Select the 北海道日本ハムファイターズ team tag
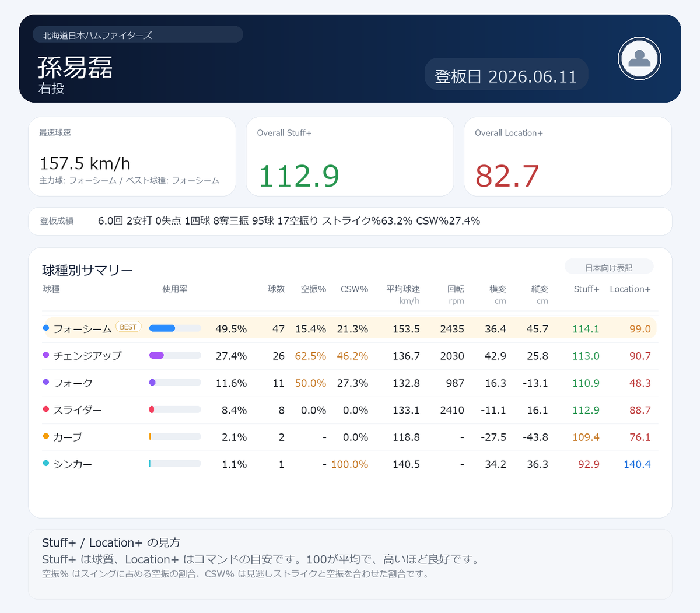Screen dimensions: 700x613 tap(138, 35)
